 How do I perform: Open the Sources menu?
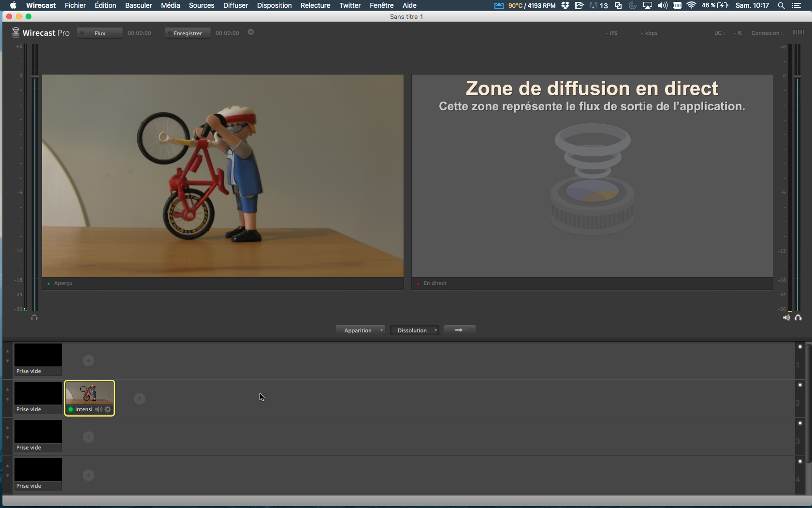coord(201,5)
